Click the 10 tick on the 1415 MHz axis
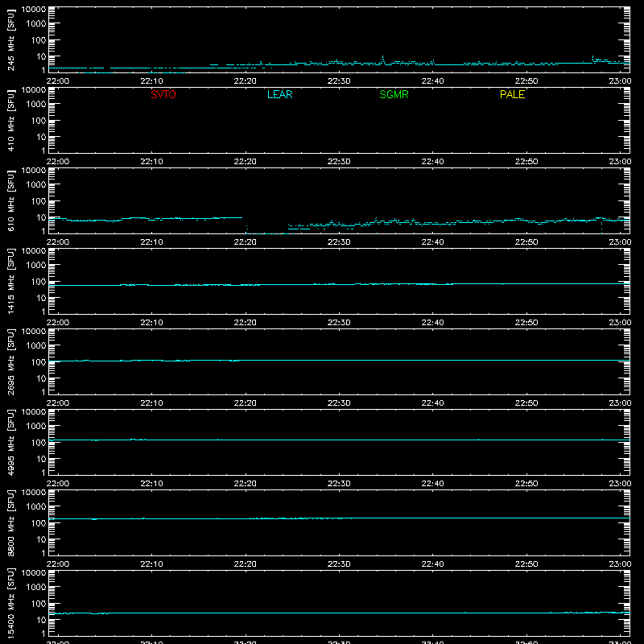644x644 pixels. [41, 298]
